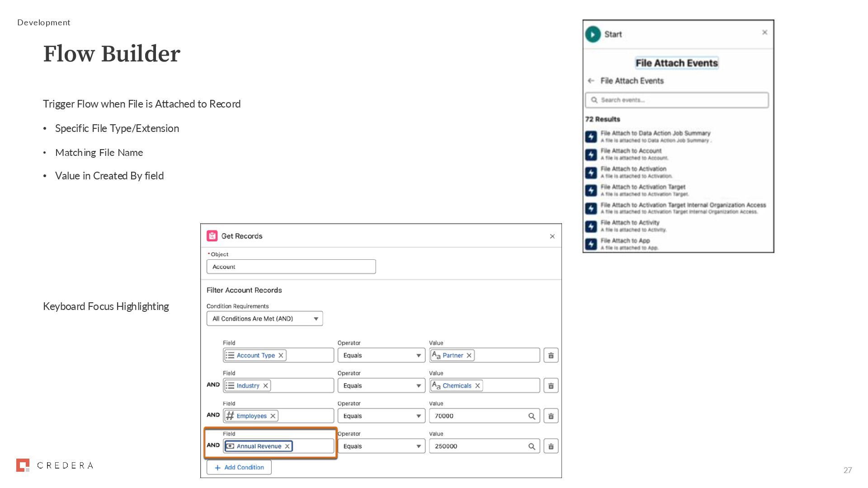Go back using File Attach Events arrow

pos(591,81)
